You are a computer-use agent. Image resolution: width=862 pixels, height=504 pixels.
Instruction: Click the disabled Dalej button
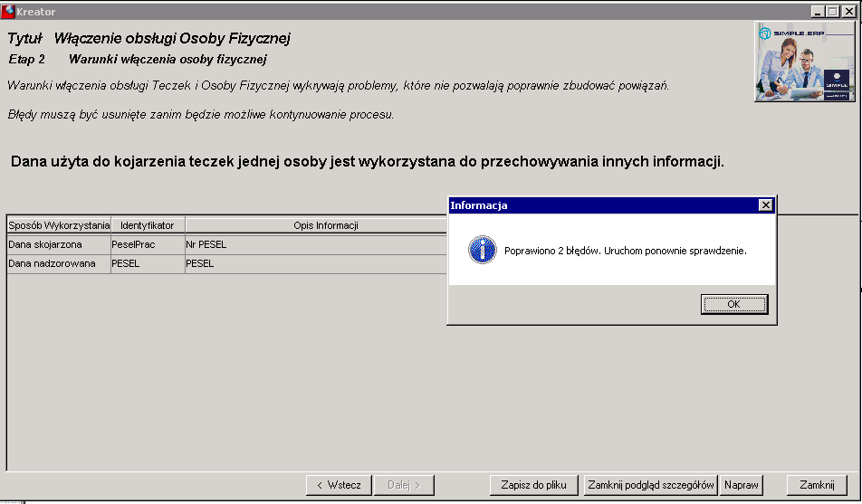coord(404,485)
